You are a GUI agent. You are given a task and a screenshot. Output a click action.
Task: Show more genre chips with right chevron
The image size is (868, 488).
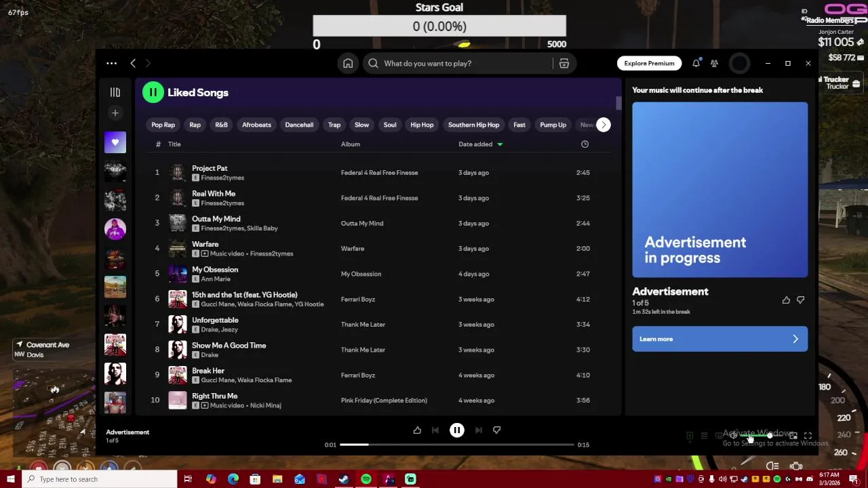[x=603, y=125]
